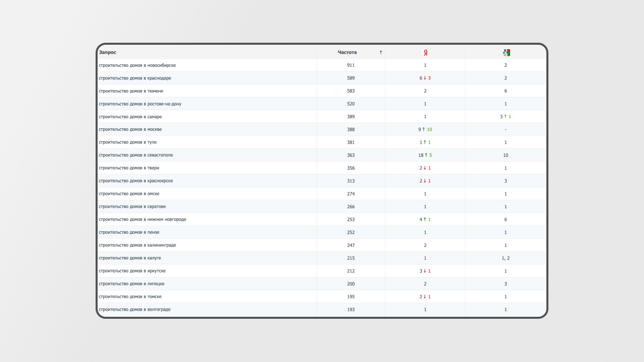Click red down arrow in томске row

point(425,297)
